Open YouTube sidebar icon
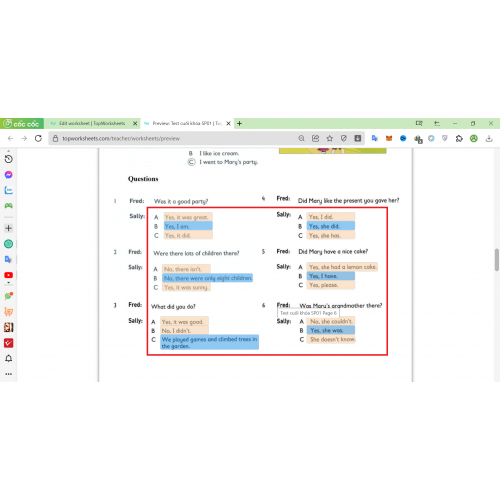500x500 pixels. (9, 275)
